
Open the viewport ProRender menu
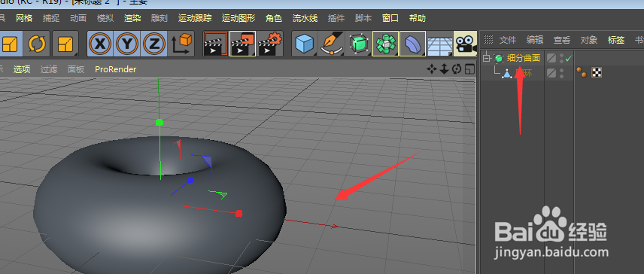click(x=115, y=69)
